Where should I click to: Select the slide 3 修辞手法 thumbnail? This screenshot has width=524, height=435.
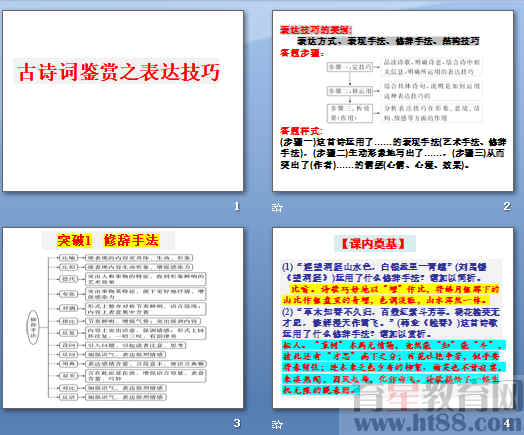click(x=123, y=318)
